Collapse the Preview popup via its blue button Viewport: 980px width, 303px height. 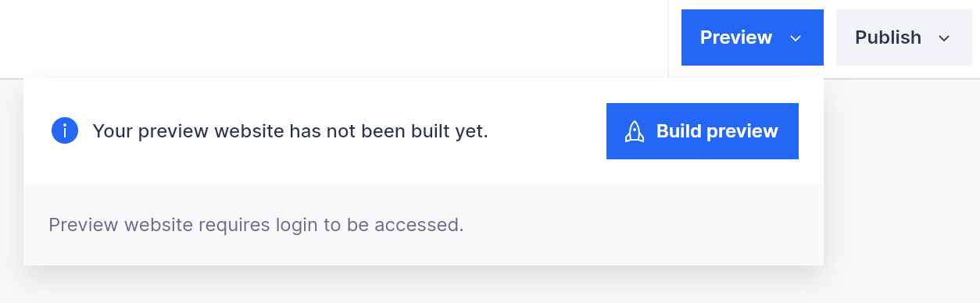(x=753, y=37)
